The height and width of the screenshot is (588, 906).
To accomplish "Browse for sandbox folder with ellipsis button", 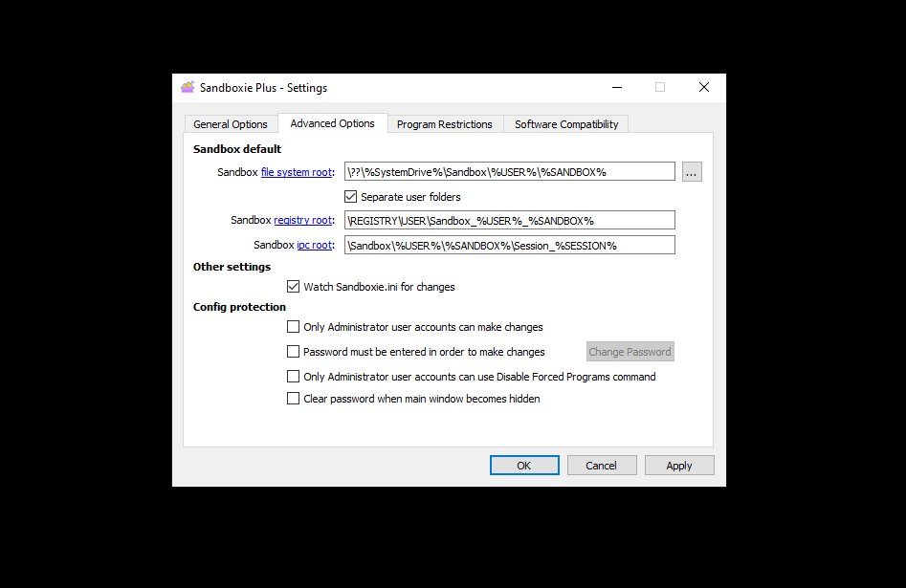I will pos(692,171).
